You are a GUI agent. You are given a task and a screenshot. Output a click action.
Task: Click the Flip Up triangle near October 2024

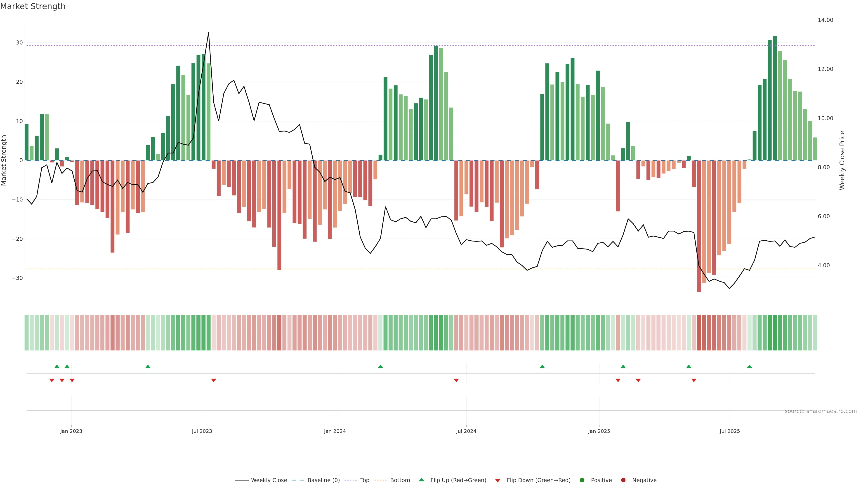[x=542, y=366]
